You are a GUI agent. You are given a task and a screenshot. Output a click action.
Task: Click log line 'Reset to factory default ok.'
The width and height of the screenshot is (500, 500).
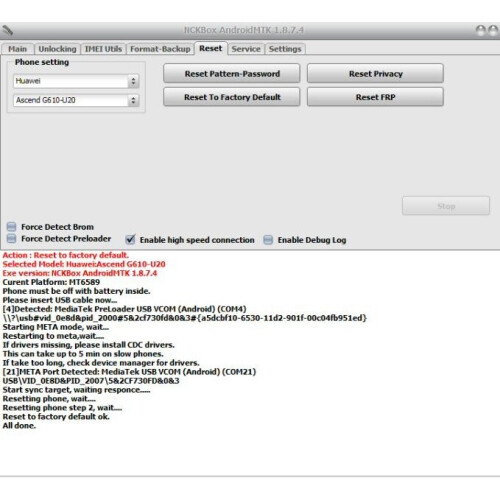pos(56,417)
